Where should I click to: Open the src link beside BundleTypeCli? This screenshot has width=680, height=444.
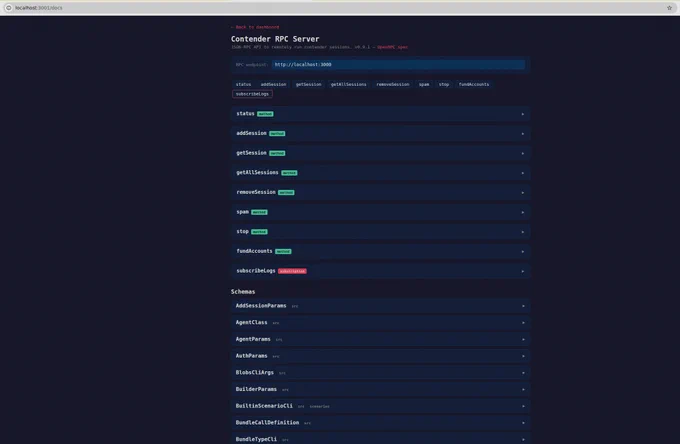[x=285, y=440]
